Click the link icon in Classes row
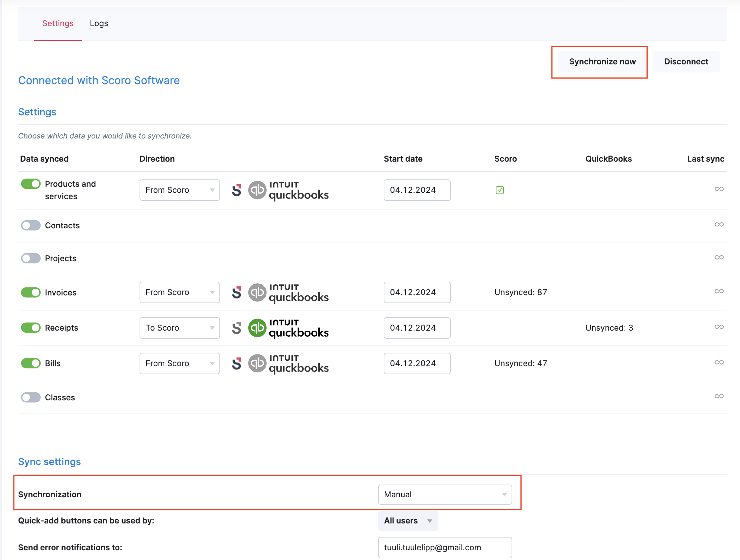This screenshot has width=740, height=560. [719, 396]
